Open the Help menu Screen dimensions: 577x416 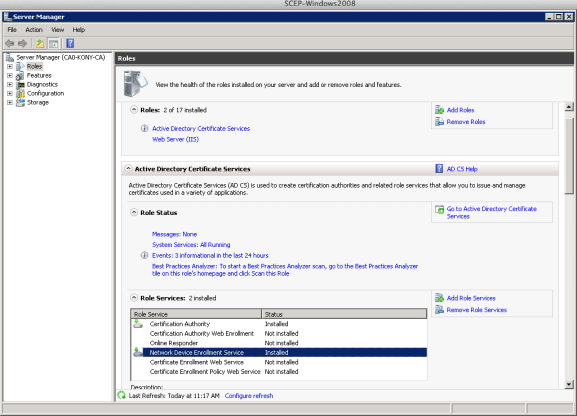click(x=78, y=30)
